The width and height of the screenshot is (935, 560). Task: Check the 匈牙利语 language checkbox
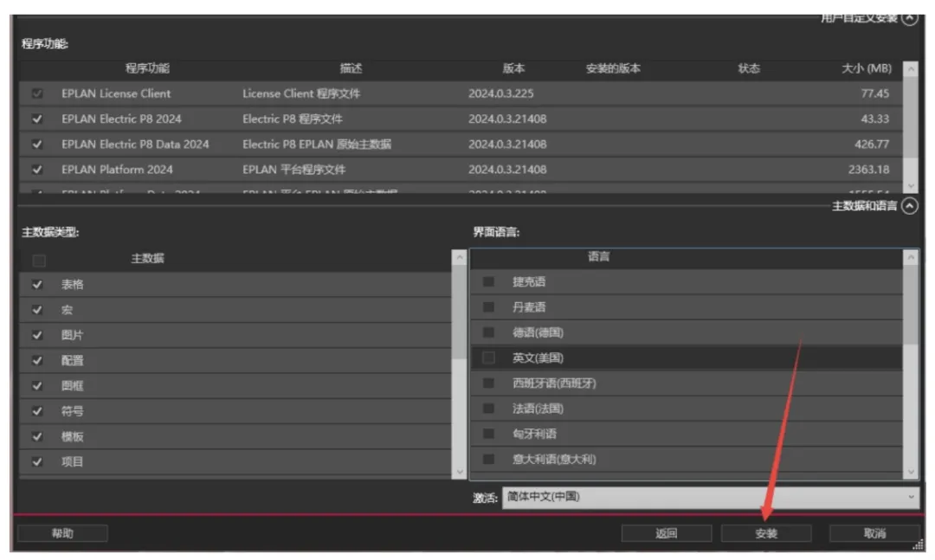(x=488, y=434)
